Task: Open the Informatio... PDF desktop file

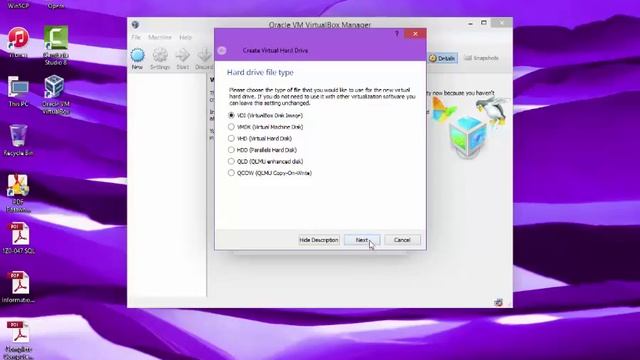Action: tap(19, 287)
